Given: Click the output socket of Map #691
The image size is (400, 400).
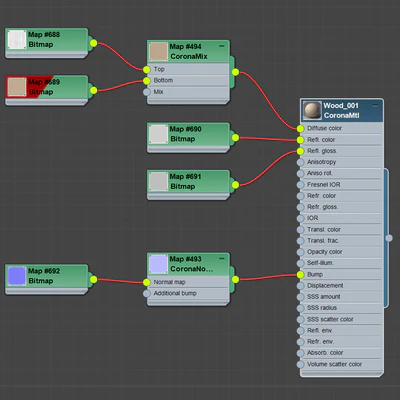Looking at the screenshot, I should (x=235, y=185).
